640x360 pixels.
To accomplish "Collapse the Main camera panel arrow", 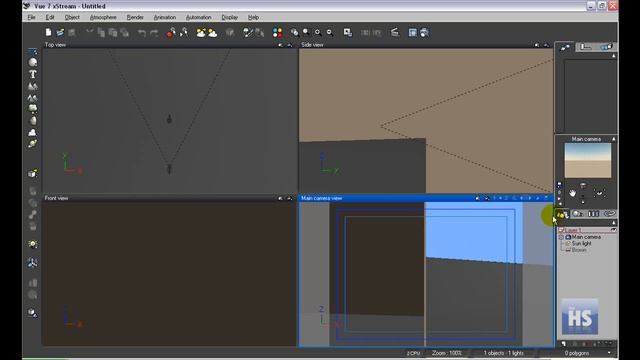I will pos(613,139).
